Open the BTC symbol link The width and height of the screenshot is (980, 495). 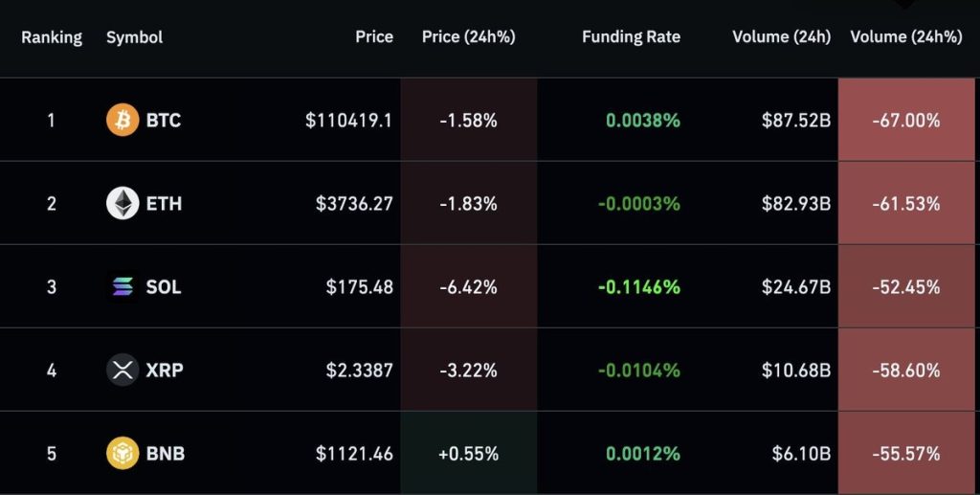[164, 121]
